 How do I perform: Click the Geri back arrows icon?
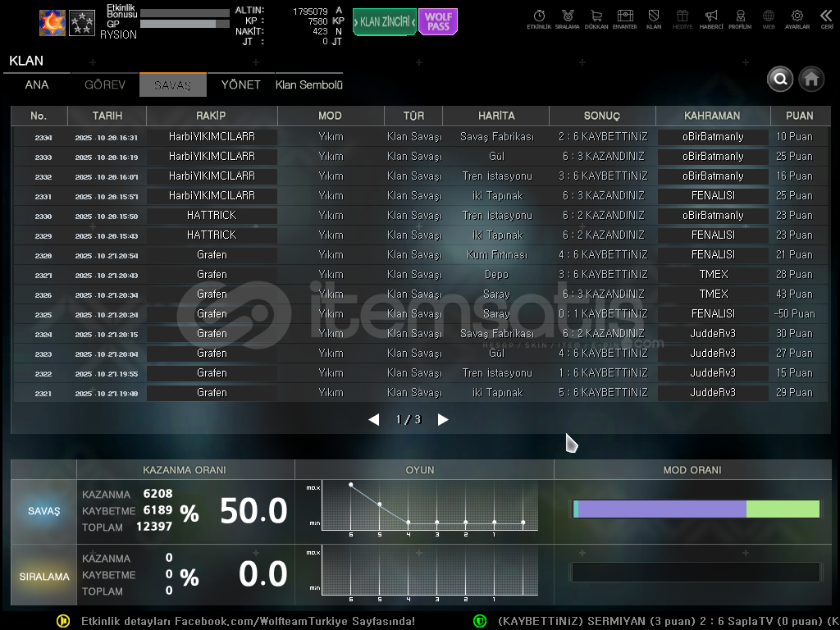(x=826, y=18)
